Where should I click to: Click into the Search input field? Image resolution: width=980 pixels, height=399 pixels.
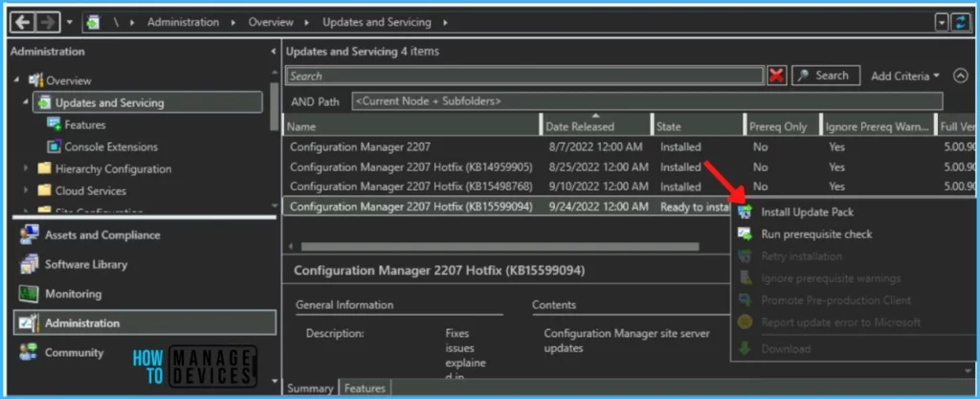[x=525, y=76]
